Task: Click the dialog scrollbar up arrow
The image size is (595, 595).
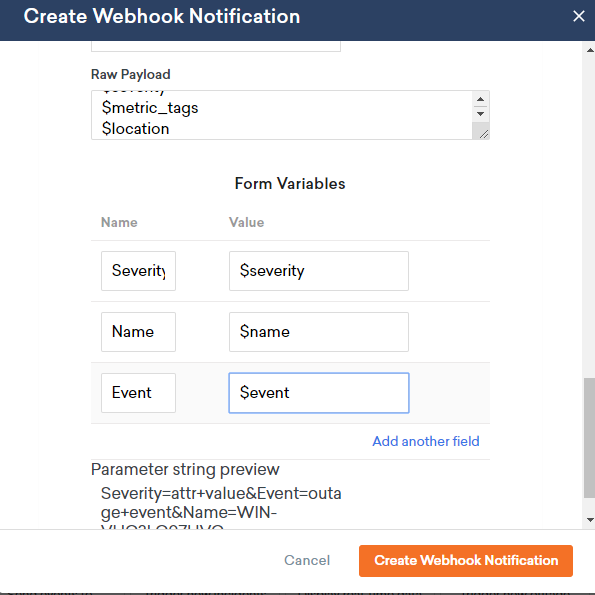Action: 590,50
